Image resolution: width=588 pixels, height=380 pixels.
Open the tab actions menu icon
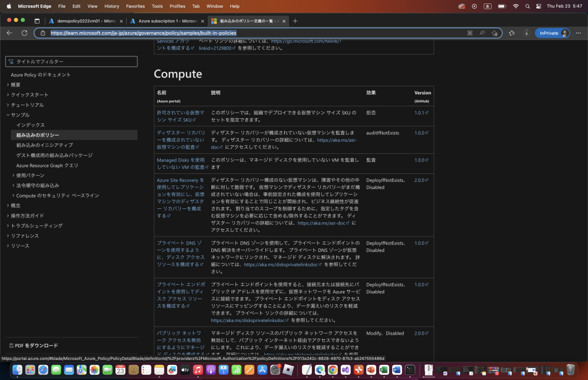[x=37, y=21]
